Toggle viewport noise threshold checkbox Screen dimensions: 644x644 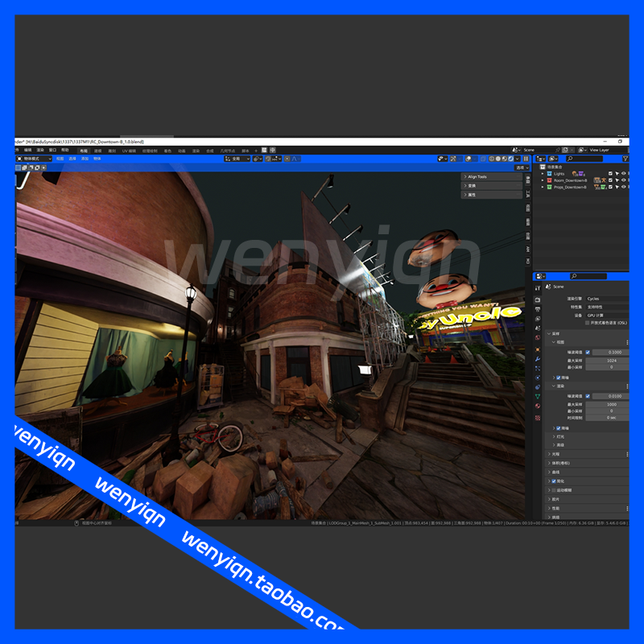click(588, 353)
